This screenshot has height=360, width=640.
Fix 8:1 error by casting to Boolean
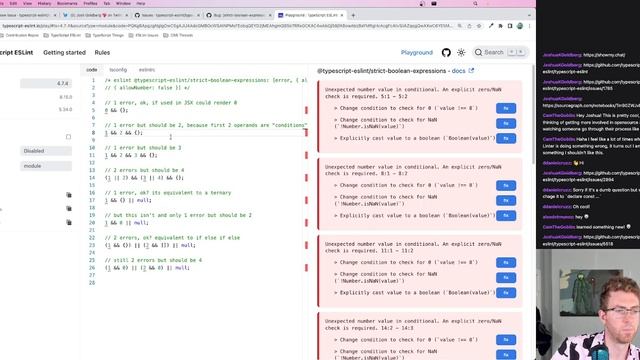point(506,216)
